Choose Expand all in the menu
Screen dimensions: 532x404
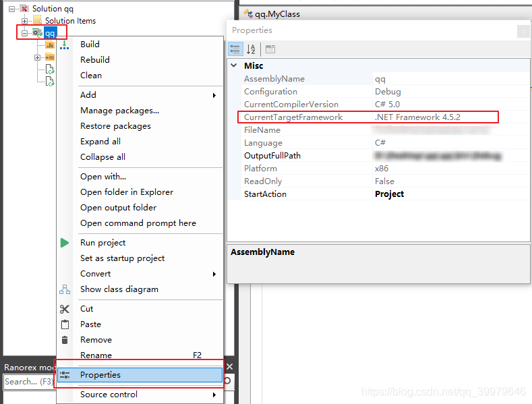pyautogui.click(x=140, y=142)
